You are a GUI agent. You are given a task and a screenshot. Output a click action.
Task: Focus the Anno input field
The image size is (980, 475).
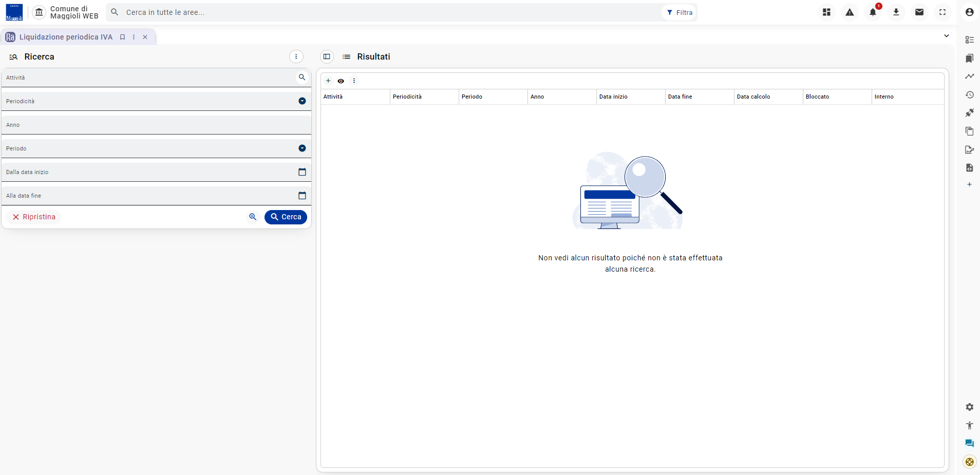156,125
